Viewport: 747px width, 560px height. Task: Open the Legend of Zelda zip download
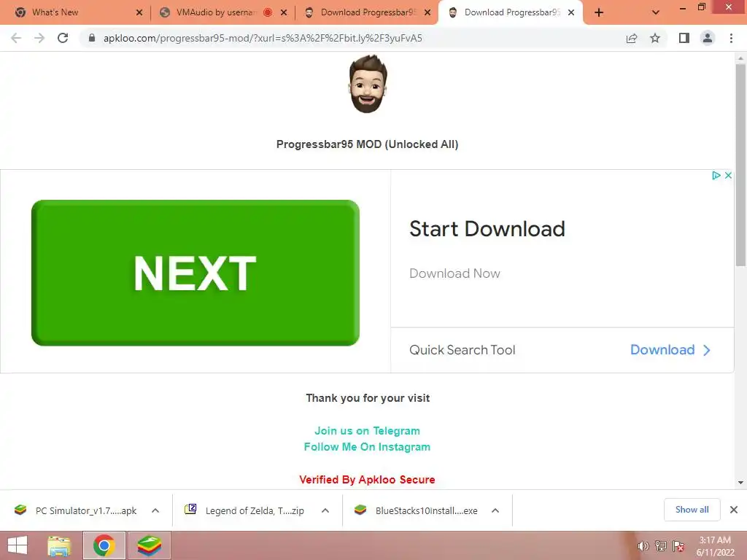(245, 510)
